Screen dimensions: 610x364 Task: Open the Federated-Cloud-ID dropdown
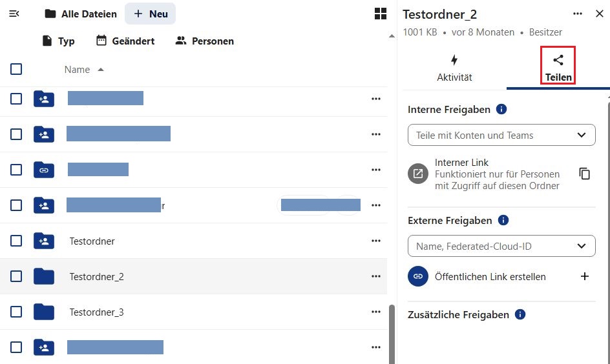click(582, 246)
